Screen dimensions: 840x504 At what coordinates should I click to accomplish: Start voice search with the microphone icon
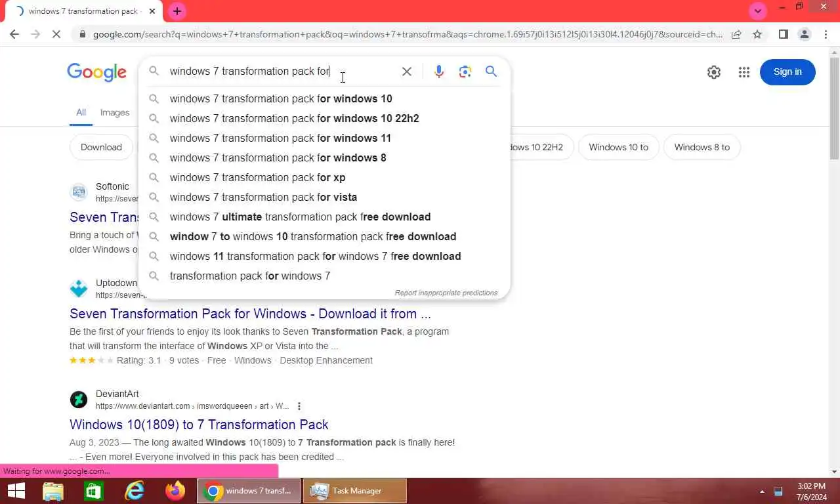tap(439, 72)
